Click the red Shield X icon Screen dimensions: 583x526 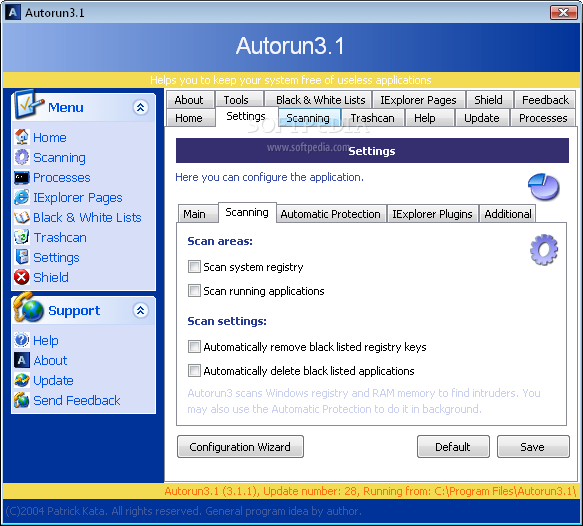(x=22, y=277)
